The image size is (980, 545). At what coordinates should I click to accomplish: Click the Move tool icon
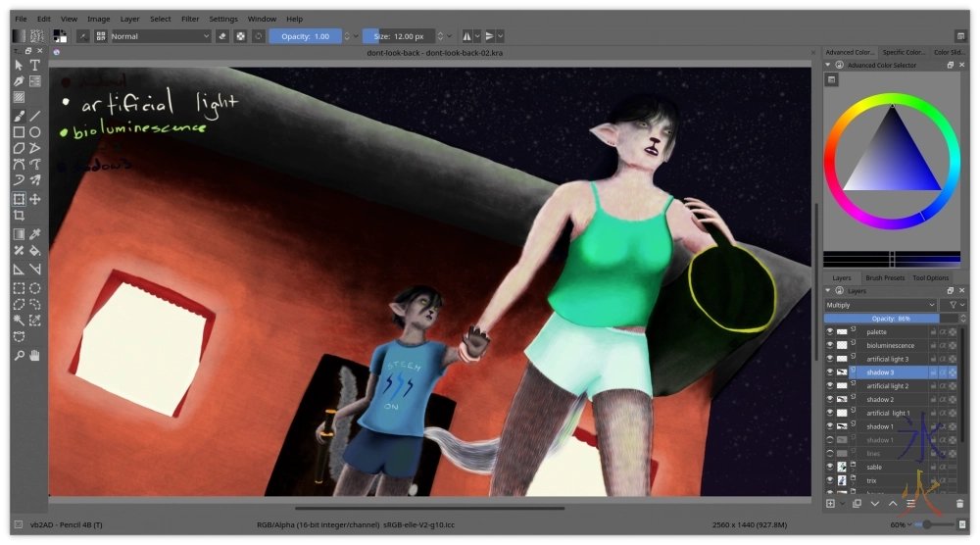click(35, 199)
